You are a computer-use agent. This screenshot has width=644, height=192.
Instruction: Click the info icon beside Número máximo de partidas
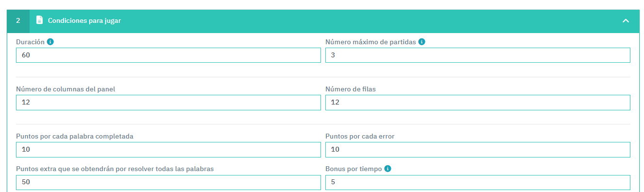422,42
